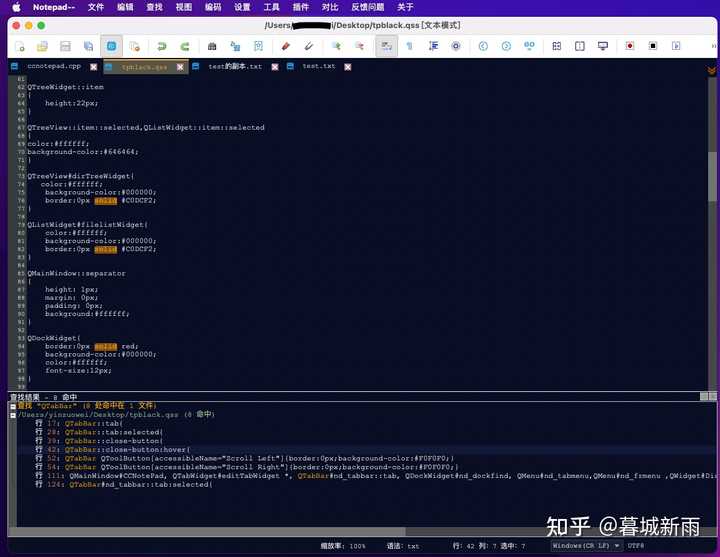
Task: Open the 对比 menu
Action: 330,7
